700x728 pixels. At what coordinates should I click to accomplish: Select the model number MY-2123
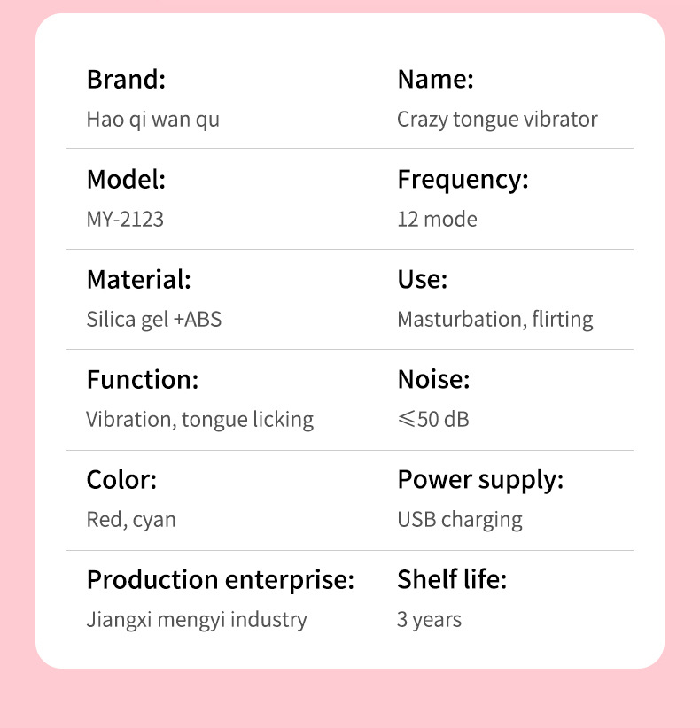125,220
